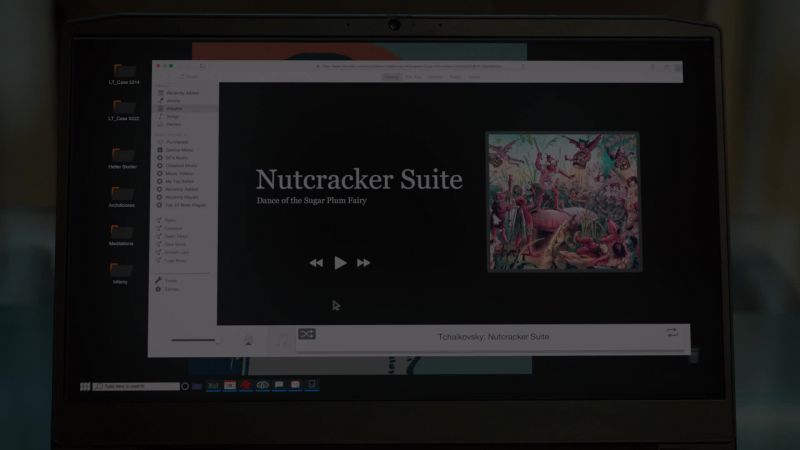The height and width of the screenshot is (450, 800).
Task: Open the Meditations desktop folder
Action: 121,235
